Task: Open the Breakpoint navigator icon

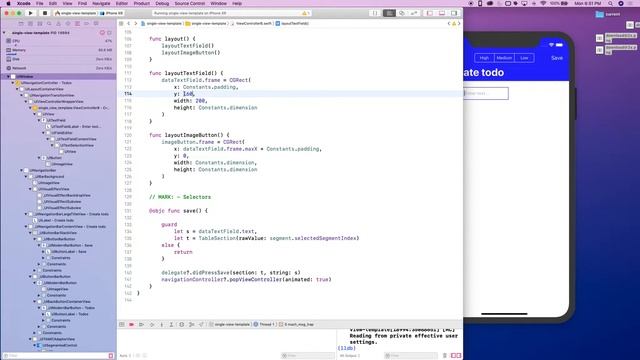Action: click(x=87, y=24)
